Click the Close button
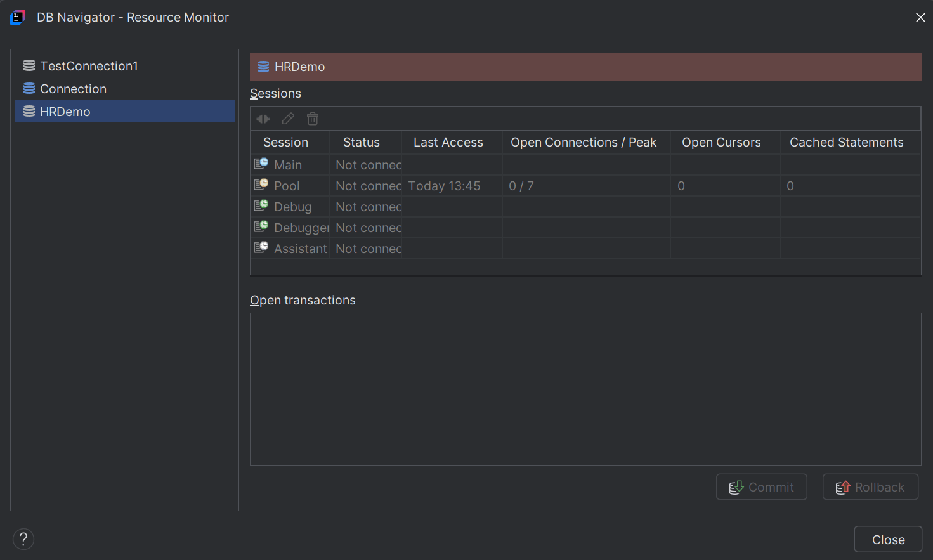 coord(888,538)
